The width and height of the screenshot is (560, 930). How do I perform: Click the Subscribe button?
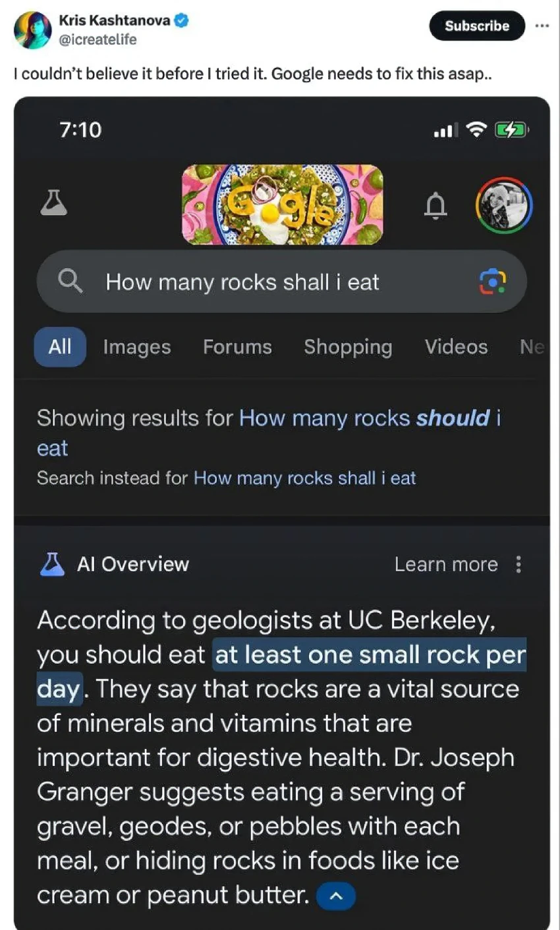point(477,26)
